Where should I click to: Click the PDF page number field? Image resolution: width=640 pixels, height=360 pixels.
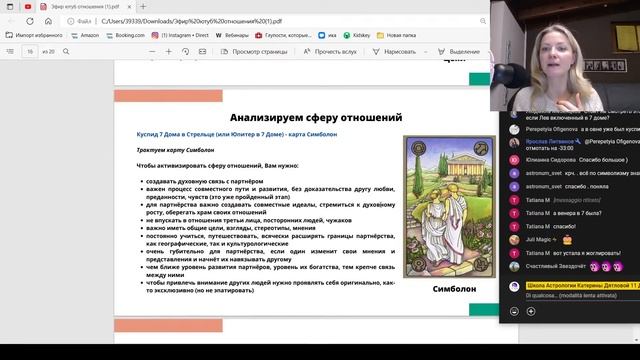(30, 51)
